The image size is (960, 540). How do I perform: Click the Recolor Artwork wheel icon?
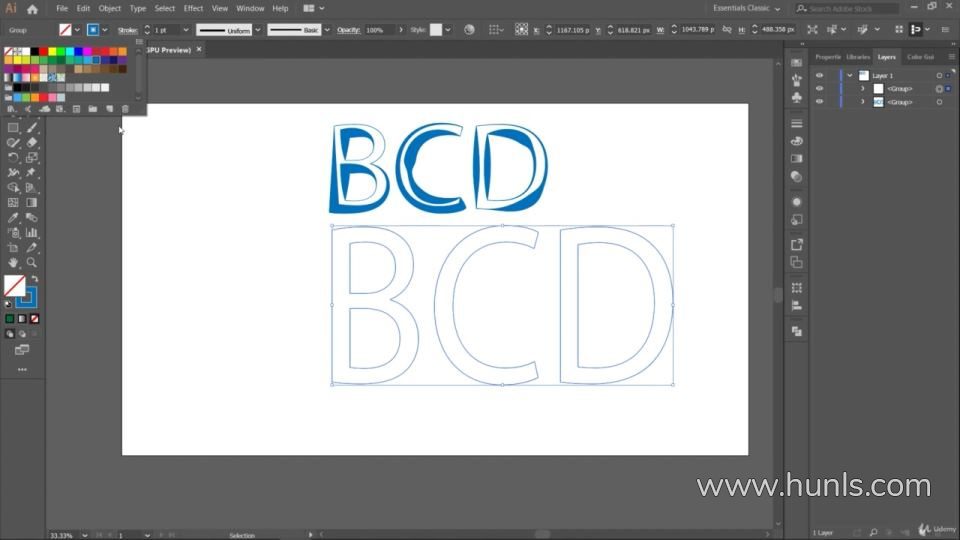pyautogui.click(x=469, y=29)
